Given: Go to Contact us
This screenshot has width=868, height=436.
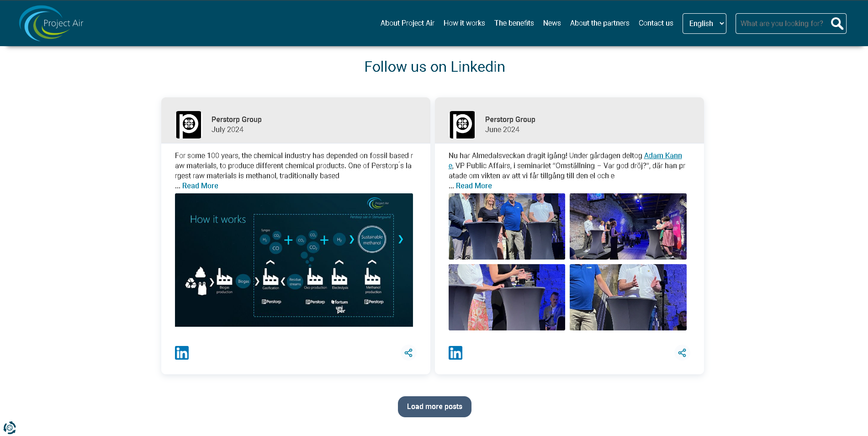Looking at the screenshot, I should (656, 23).
